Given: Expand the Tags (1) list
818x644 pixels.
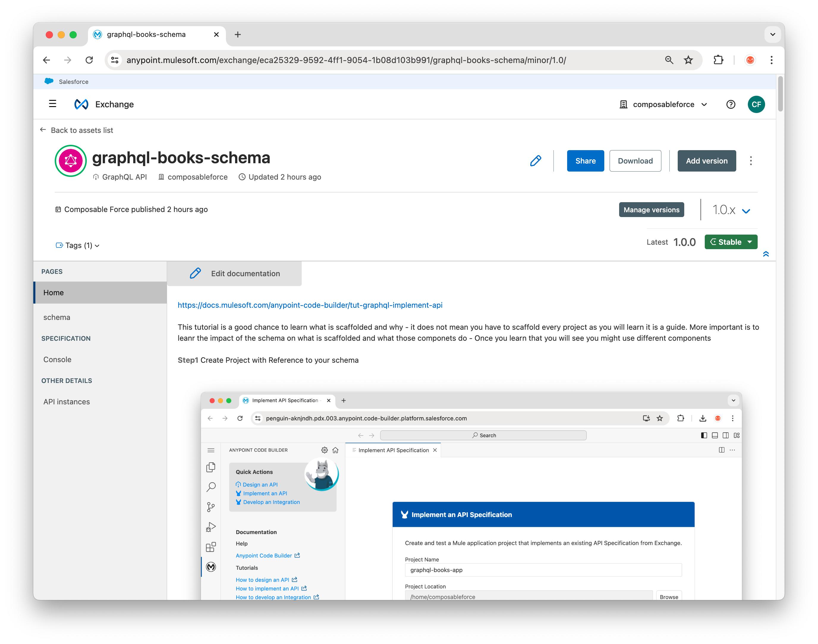Looking at the screenshot, I should (x=78, y=246).
